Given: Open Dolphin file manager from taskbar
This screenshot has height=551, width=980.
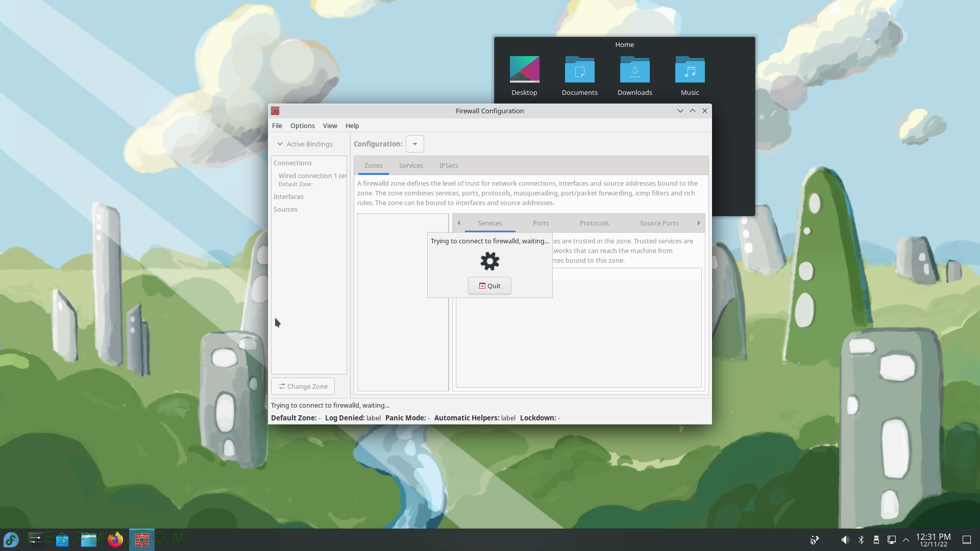Looking at the screenshot, I should point(89,539).
